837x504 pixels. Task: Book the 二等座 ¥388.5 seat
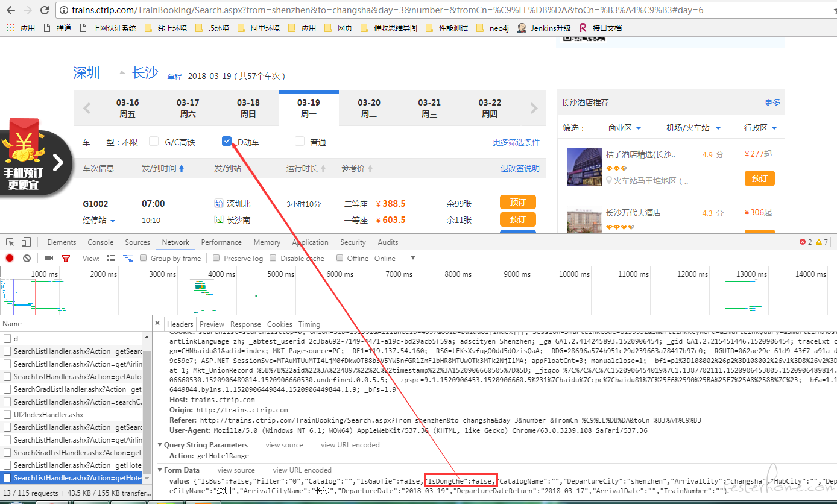click(x=517, y=202)
